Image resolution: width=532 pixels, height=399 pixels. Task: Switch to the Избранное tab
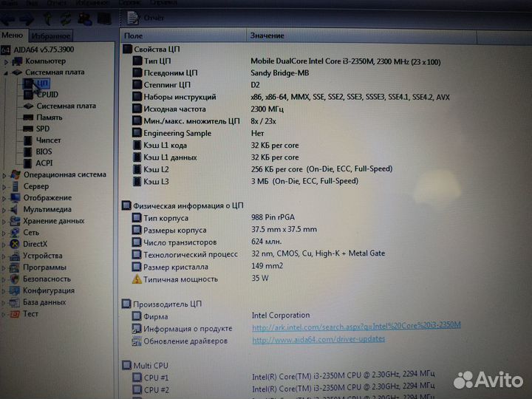pyautogui.click(x=50, y=36)
